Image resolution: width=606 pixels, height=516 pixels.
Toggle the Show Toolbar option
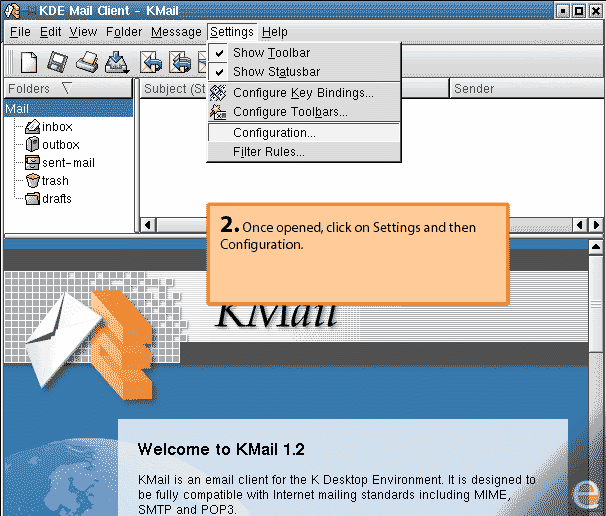271,53
